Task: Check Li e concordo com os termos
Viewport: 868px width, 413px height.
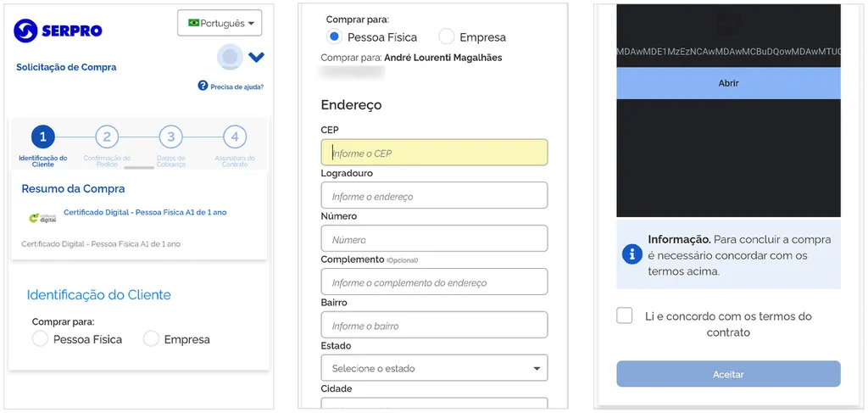Action: pos(625,316)
